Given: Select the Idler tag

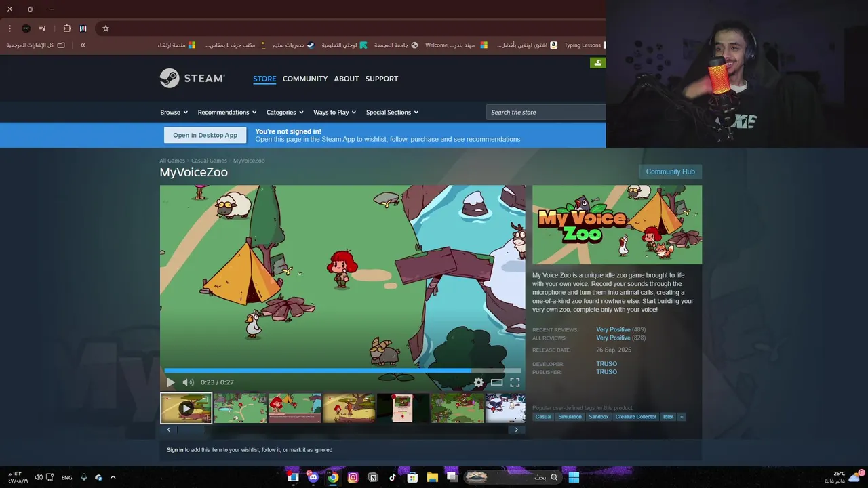Looking at the screenshot, I should pyautogui.click(x=668, y=417).
